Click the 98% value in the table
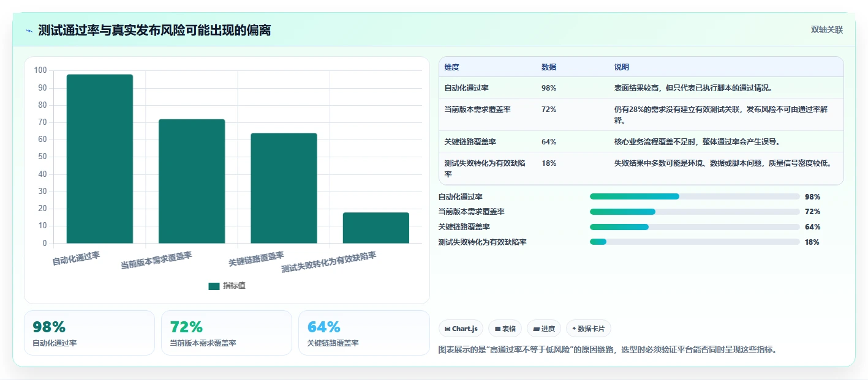This screenshot has width=868, height=380. click(549, 88)
